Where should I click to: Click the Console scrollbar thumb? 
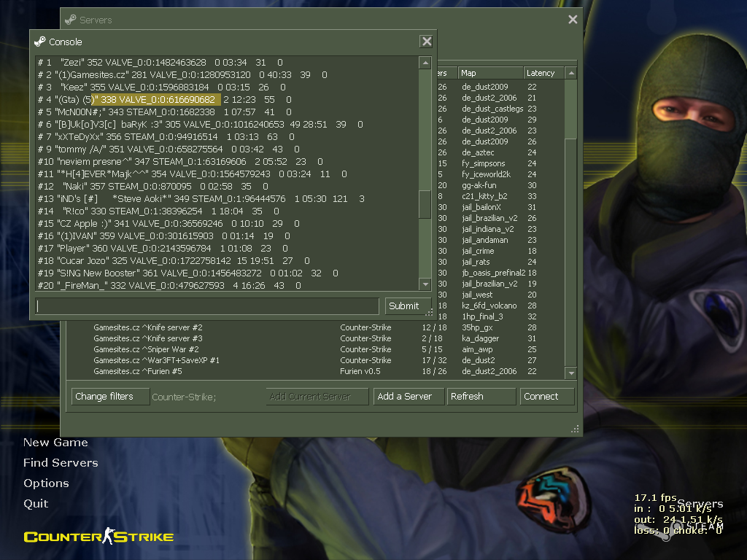[x=425, y=204]
